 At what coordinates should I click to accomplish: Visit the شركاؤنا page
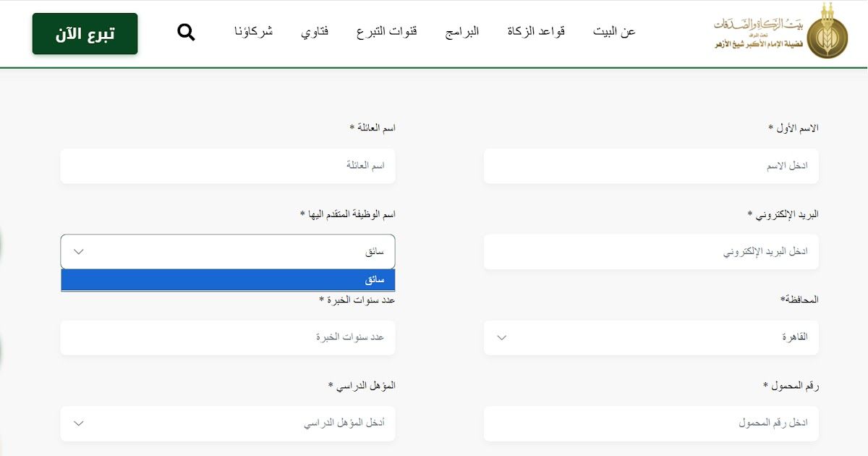[253, 32]
